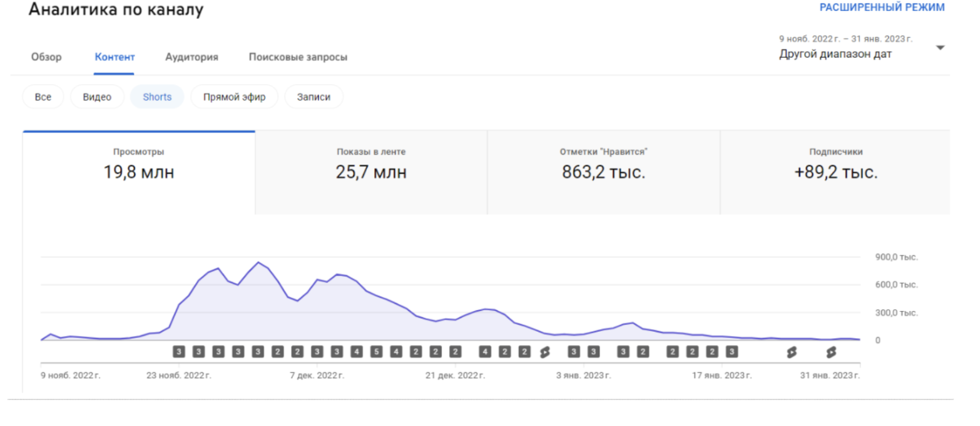Image resolution: width=980 pixels, height=426 pixels.
Task: Click the first video badge above 23 нояб. 2022
Action: point(179,352)
